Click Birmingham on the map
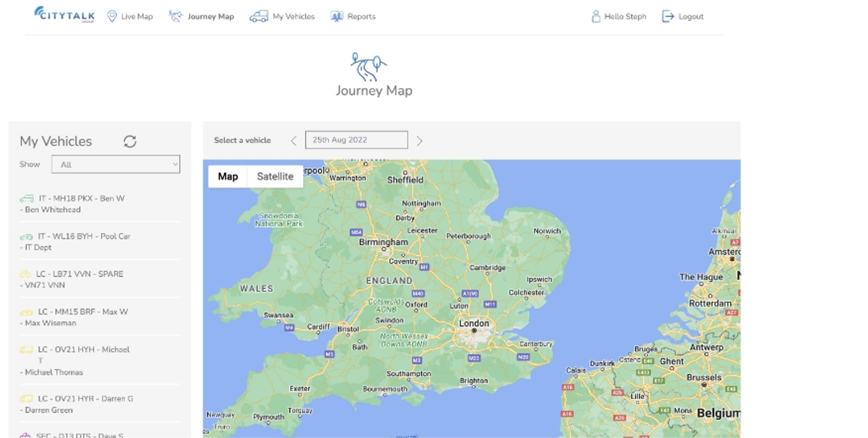 [x=384, y=243]
